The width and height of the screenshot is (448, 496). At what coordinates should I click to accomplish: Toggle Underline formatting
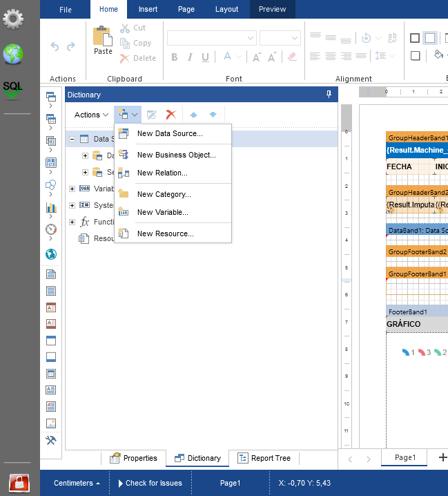tap(205, 57)
